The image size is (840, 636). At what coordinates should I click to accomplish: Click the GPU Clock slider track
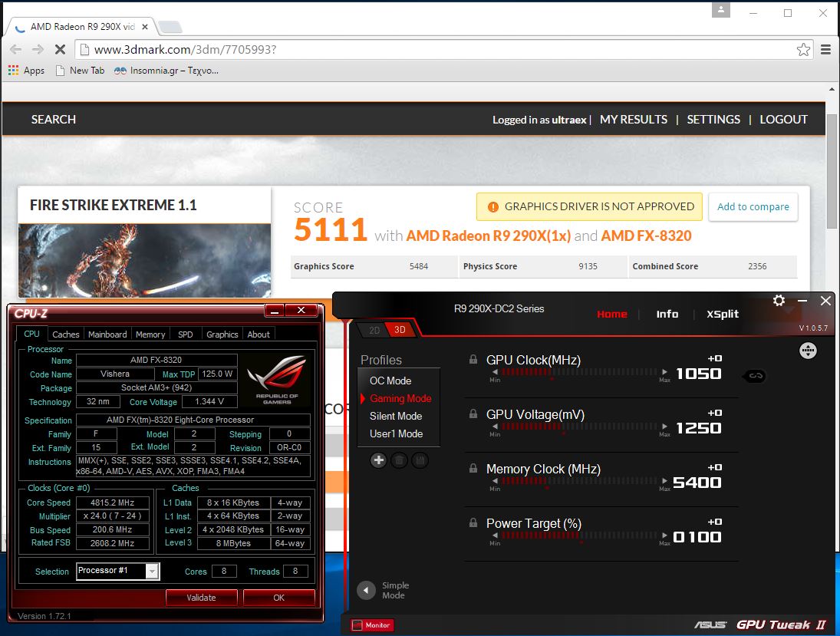click(x=580, y=371)
